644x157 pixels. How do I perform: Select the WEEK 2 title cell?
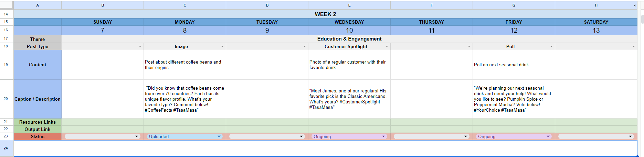tap(325, 14)
